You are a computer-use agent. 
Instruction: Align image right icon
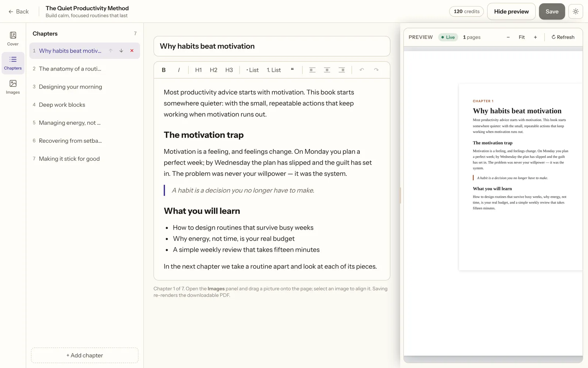tap(342, 70)
